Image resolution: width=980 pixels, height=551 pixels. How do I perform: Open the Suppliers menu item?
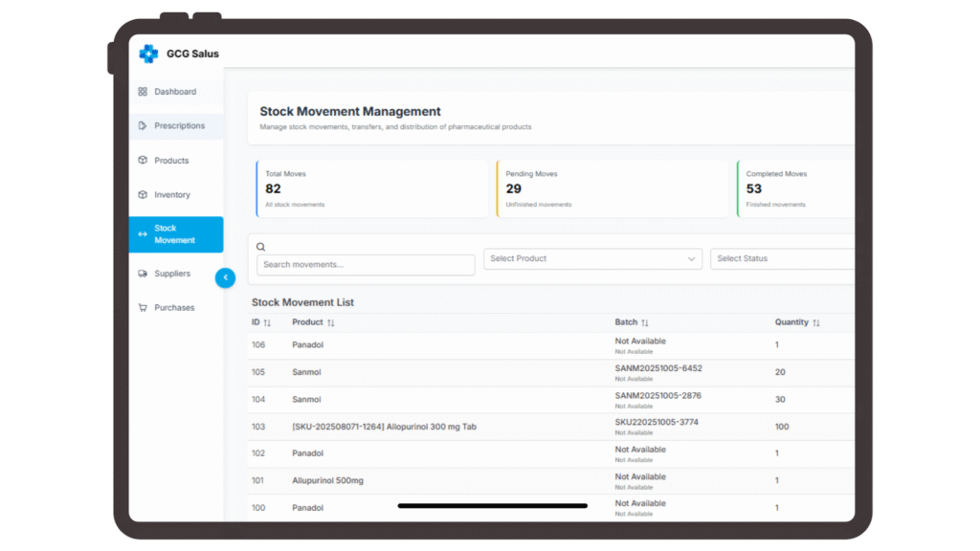pyautogui.click(x=172, y=274)
